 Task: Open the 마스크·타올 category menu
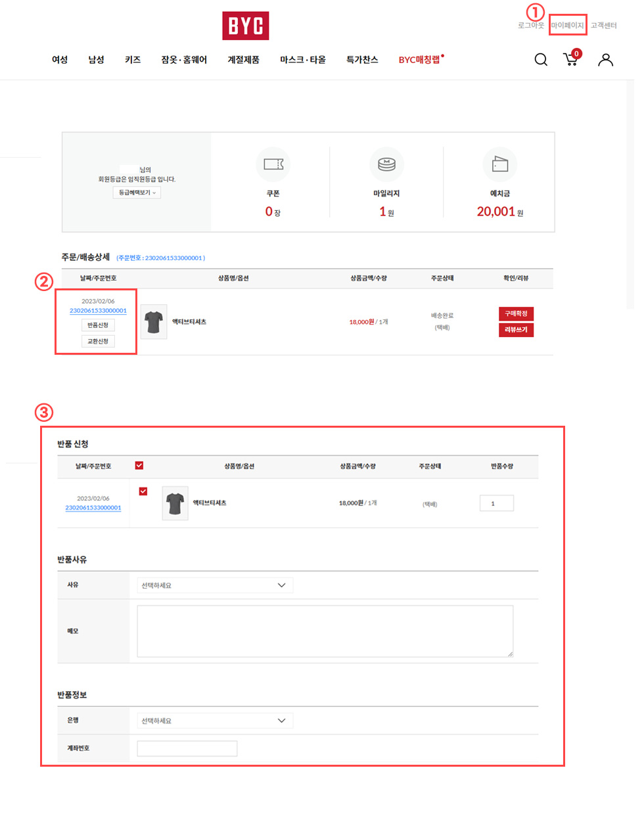303,60
